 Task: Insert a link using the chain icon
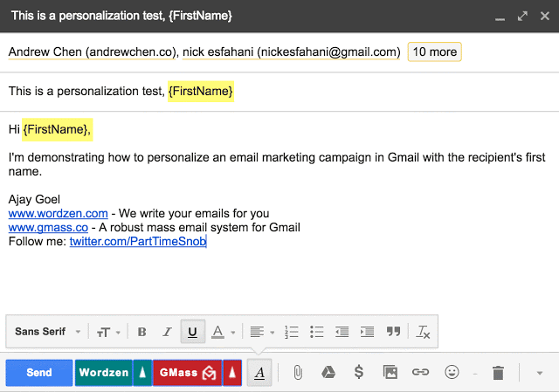coord(420,372)
